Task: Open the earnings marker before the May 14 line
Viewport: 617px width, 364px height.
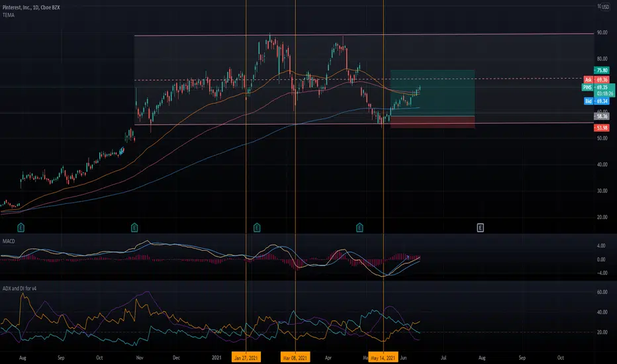Action: [359, 228]
